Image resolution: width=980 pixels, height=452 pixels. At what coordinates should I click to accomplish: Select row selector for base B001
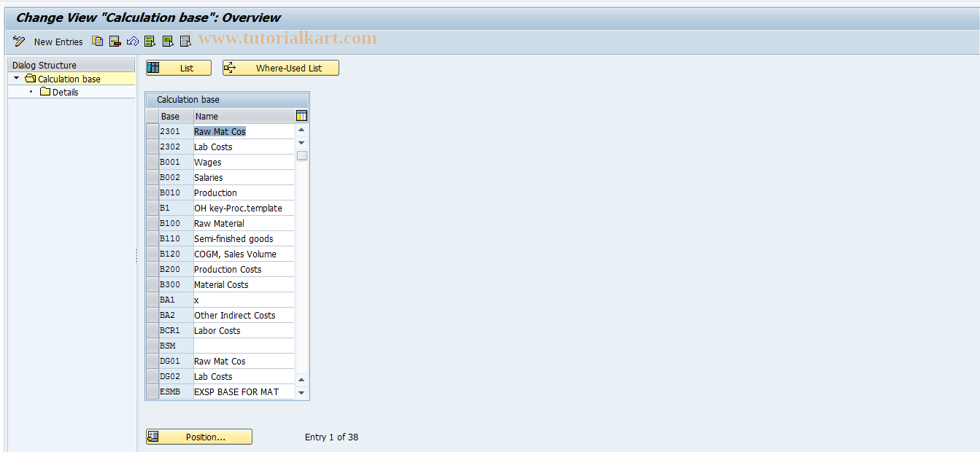152,162
